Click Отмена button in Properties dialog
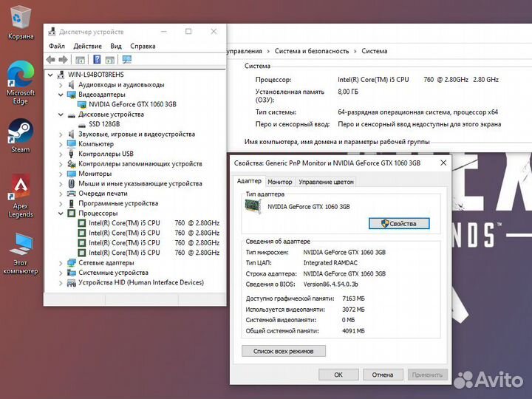 pyautogui.click(x=383, y=375)
